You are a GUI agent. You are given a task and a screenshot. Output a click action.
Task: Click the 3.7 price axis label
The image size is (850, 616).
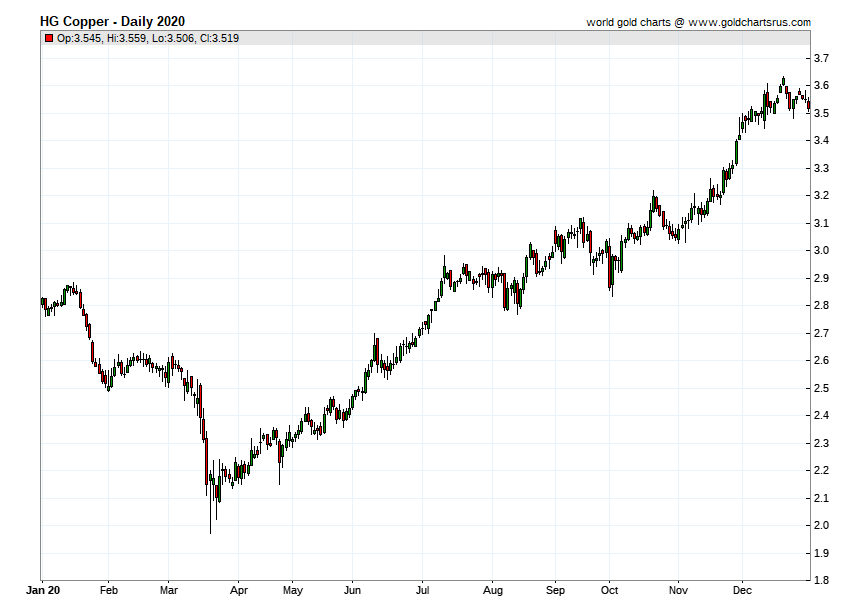pos(821,58)
